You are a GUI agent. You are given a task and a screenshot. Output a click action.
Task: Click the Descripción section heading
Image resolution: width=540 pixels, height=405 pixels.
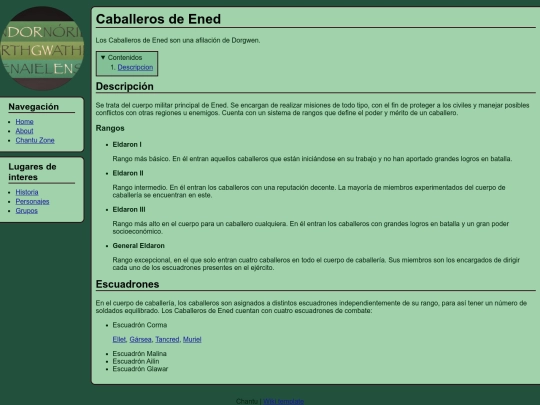pos(125,86)
